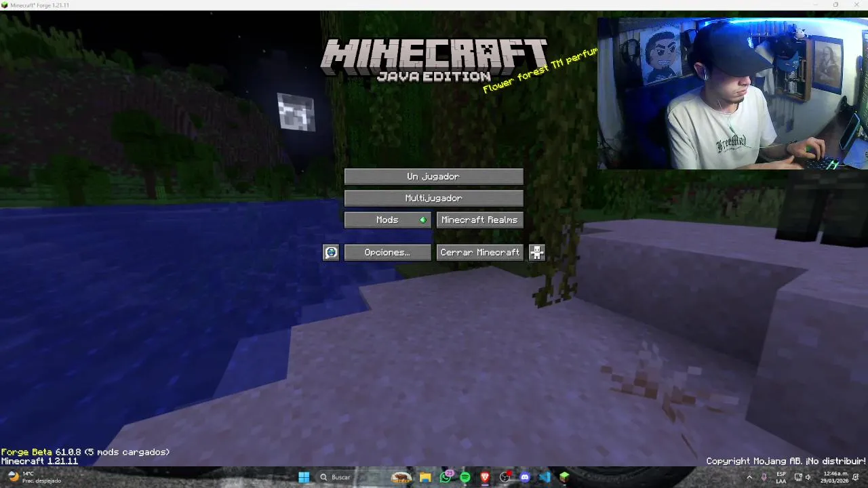Open the ESP LAA language switcher
This screenshot has height=488, width=868.
tap(781, 477)
